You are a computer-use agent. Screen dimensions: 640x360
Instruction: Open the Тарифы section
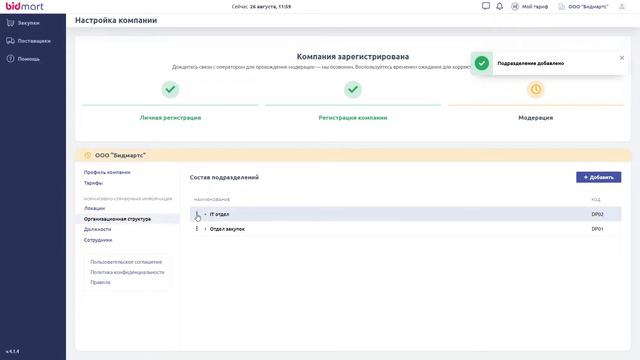(x=93, y=183)
